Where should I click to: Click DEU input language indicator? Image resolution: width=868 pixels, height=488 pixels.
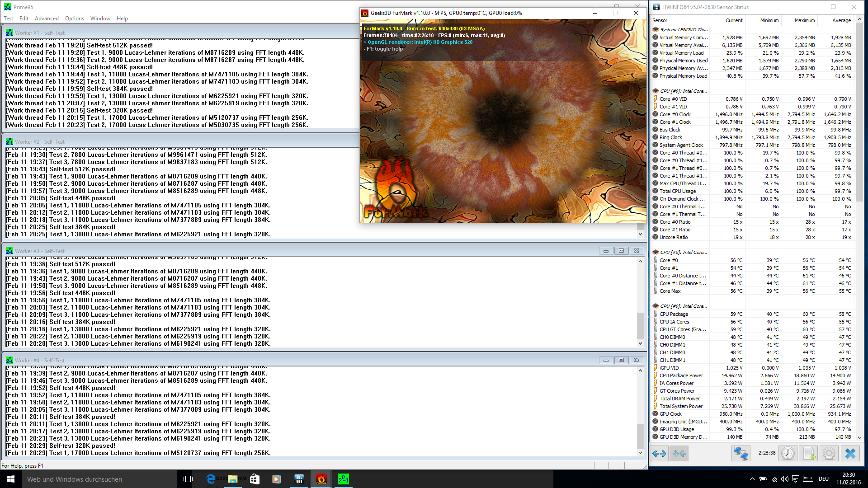click(x=824, y=479)
